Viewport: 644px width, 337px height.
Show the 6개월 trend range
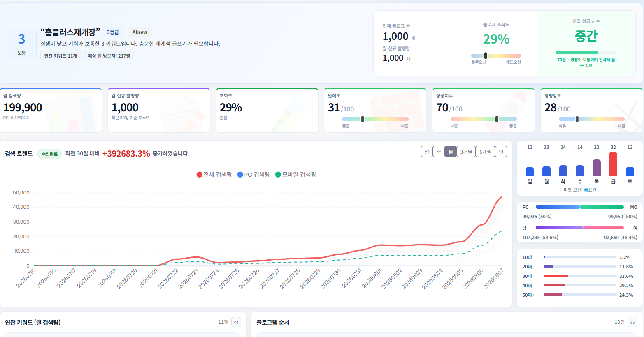tap(486, 152)
